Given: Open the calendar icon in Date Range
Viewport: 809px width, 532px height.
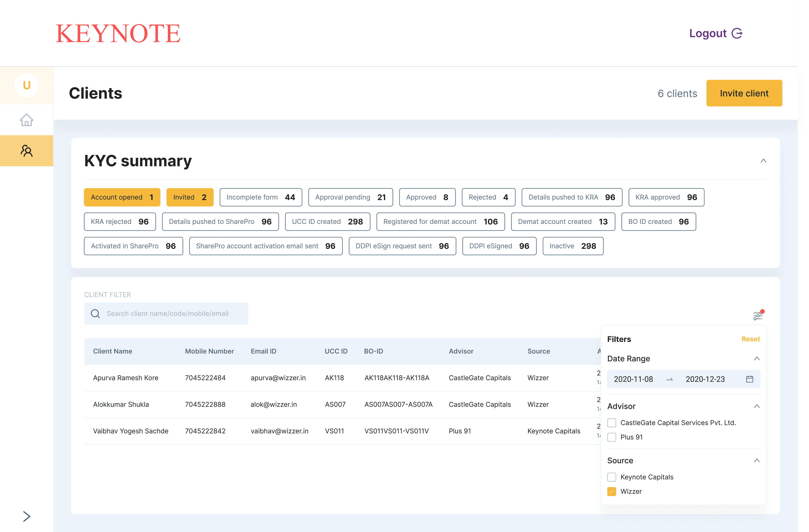Looking at the screenshot, I should [750, 379].
